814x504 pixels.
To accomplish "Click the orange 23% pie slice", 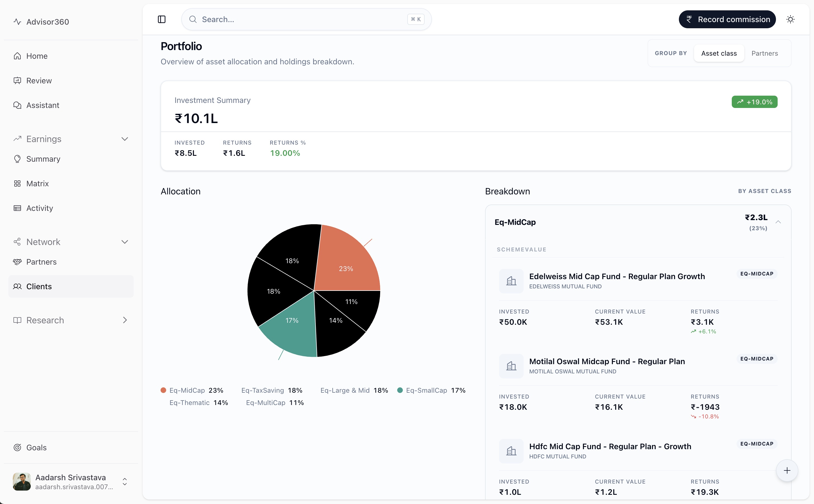I will 346,263.
